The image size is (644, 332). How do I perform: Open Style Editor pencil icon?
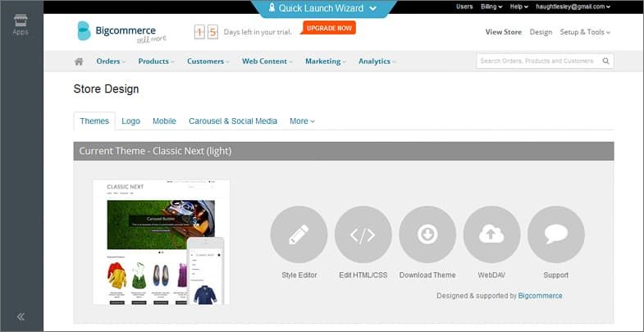click(299, 234)
